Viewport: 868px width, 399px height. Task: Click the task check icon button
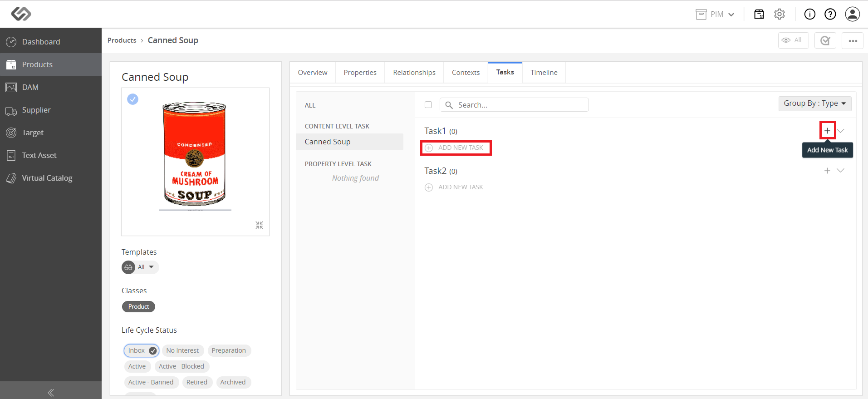825,40
